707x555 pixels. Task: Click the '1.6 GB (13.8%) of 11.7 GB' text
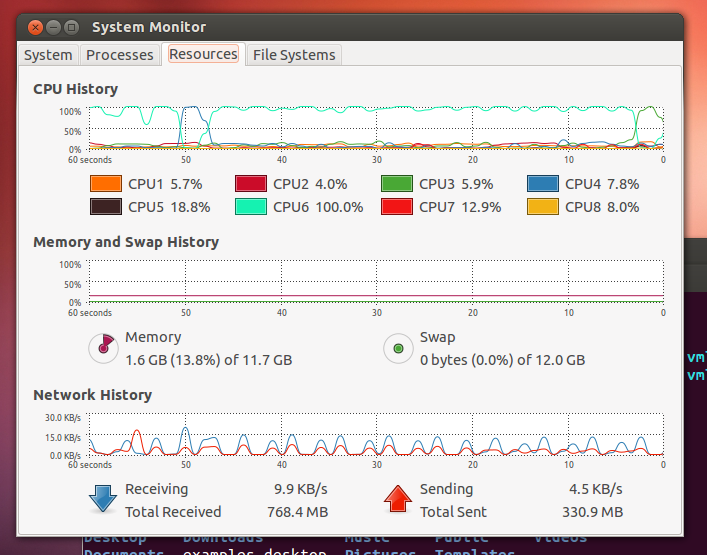[x=209, y=360]
